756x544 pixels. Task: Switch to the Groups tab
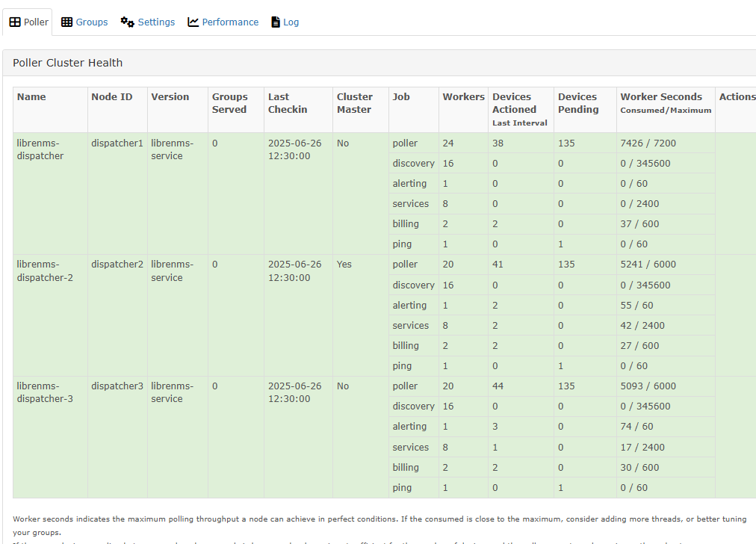(84, 22)
